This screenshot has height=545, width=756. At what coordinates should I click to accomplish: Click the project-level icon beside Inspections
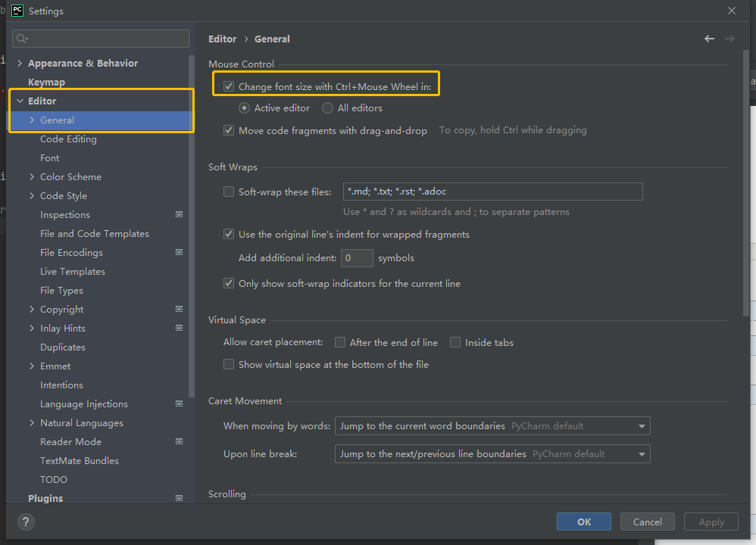click(180, 215)
